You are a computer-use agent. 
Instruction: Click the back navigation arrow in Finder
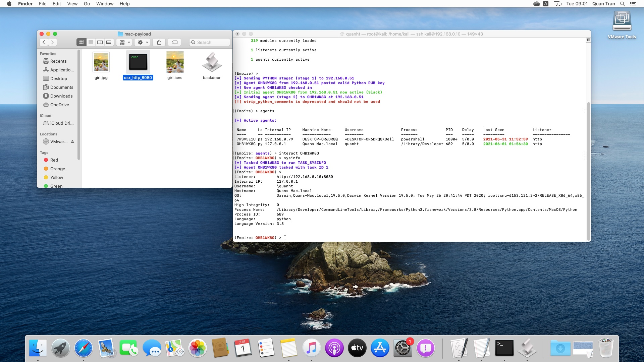pyautogui.click(x=44, y=42)
